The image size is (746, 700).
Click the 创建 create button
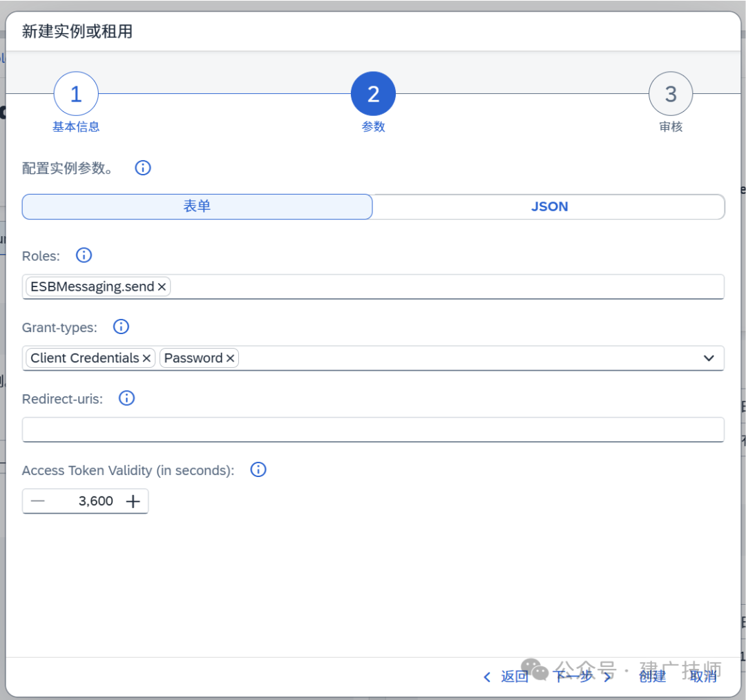[652, 677]
